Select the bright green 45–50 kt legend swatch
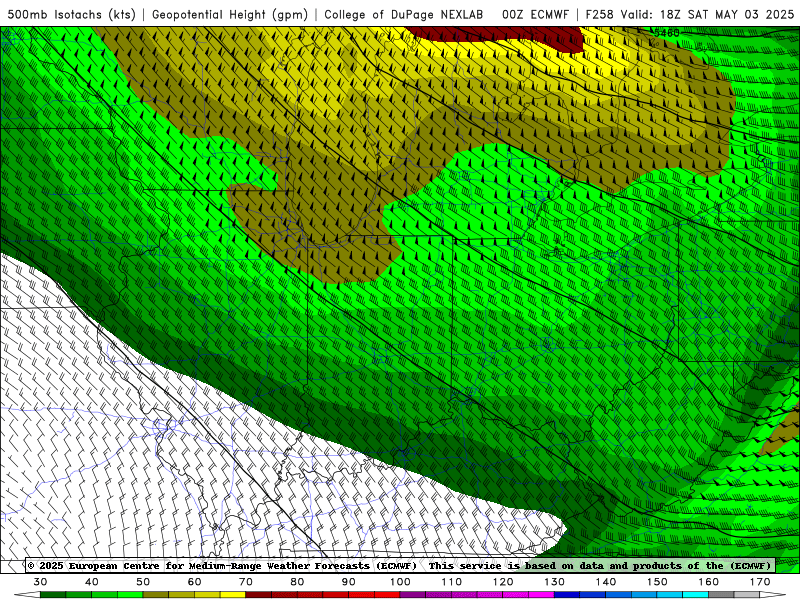The image size is (800, 600). tap(130, 595)
